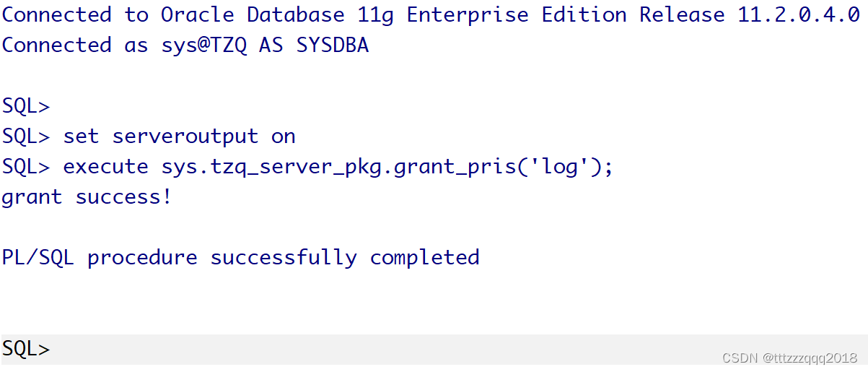Click the active SQL> prompt input line
The image size is (868, 372).
434,350
